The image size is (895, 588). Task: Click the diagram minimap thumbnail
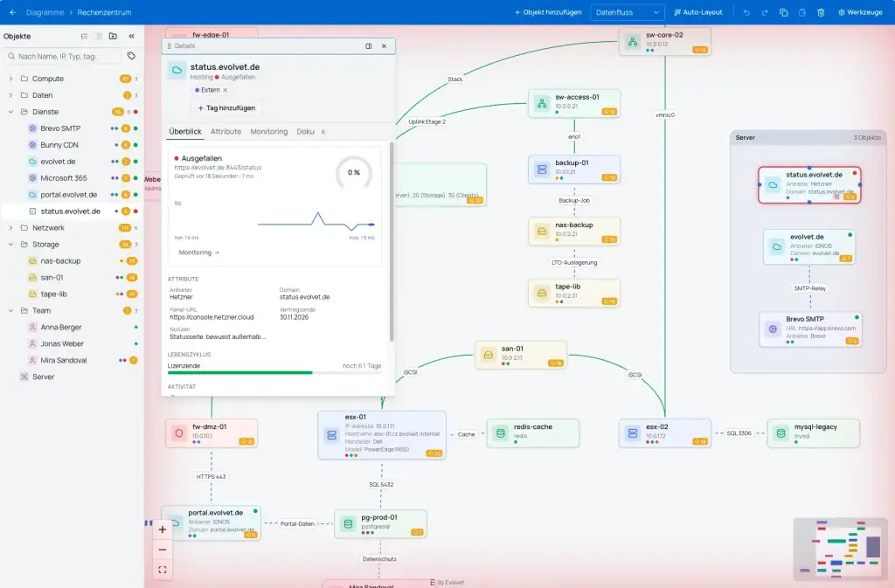click(x=840, y=548)
